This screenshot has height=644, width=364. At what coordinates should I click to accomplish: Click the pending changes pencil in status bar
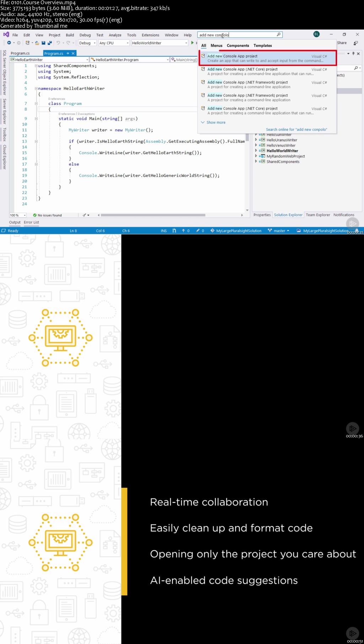coord(198,231)
